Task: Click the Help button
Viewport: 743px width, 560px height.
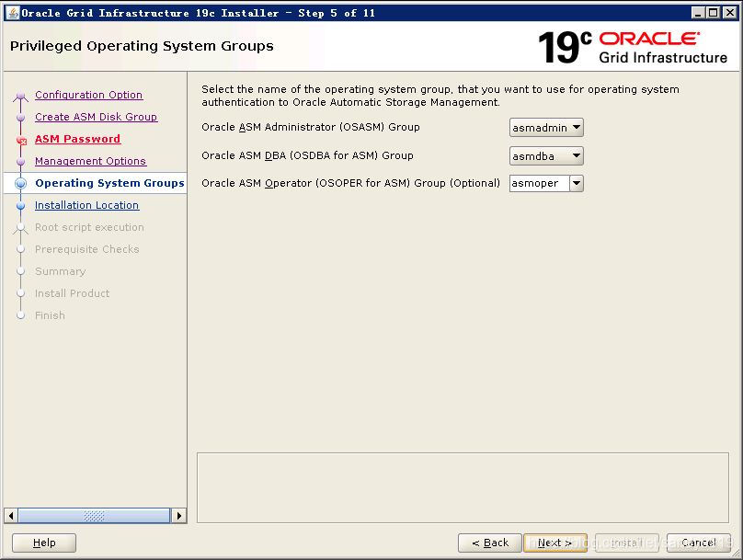Action: [x=44, y=543]
